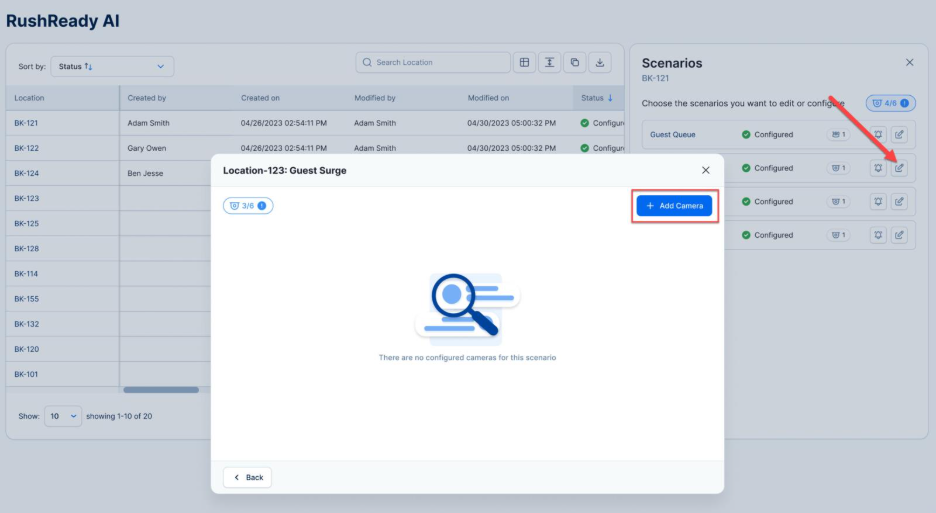Go back using the Back button

247,477
